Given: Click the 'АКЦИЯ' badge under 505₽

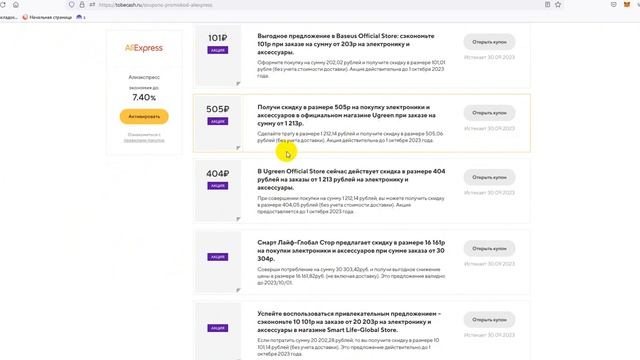Looking at the screenshot, I should pyautogui.click(x=218, y=121).
